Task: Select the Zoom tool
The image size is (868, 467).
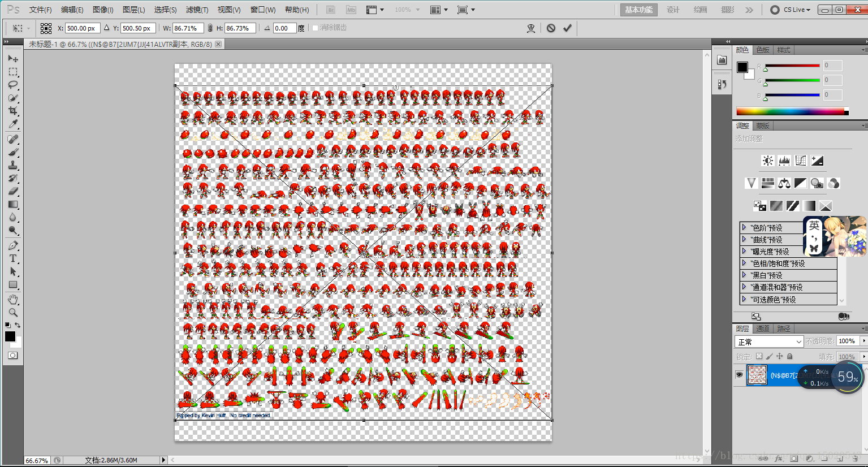Action: [13, 312]
